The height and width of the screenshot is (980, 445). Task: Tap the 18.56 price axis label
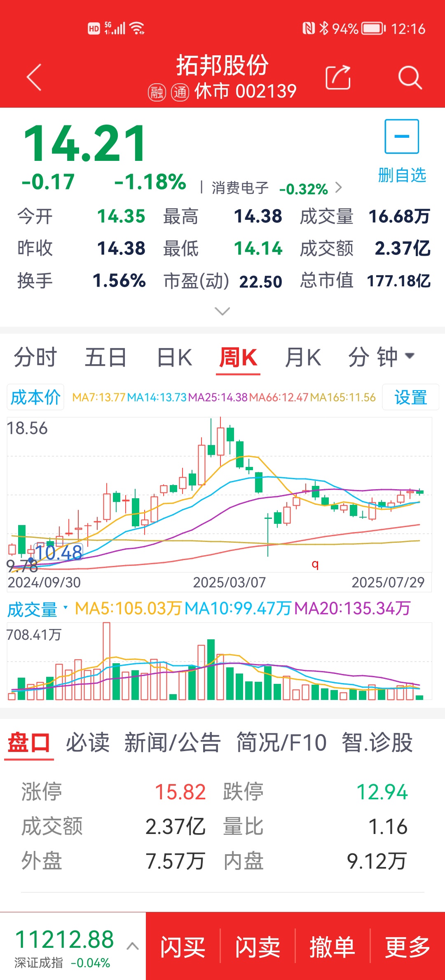click(x=27, y=428)
